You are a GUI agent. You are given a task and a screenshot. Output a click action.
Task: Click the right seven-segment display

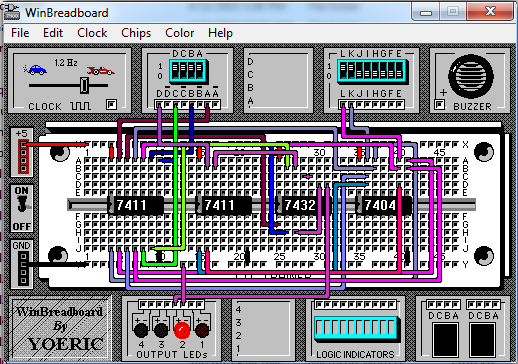point(483,339)
